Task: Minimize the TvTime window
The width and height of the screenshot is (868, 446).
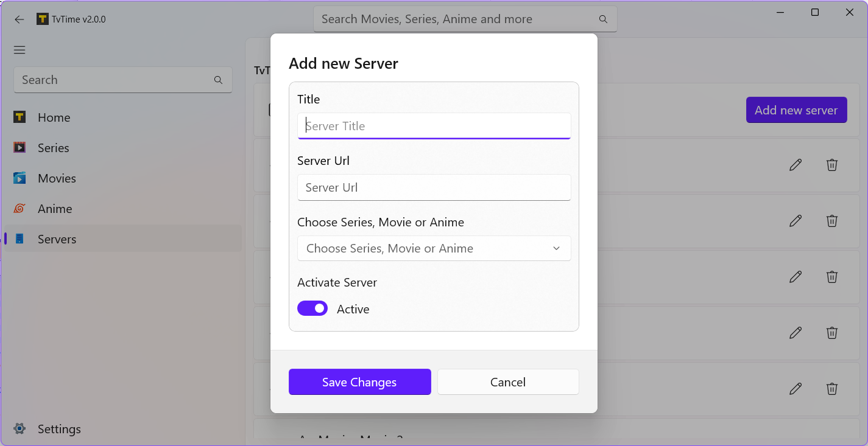Action: [781, 12]
